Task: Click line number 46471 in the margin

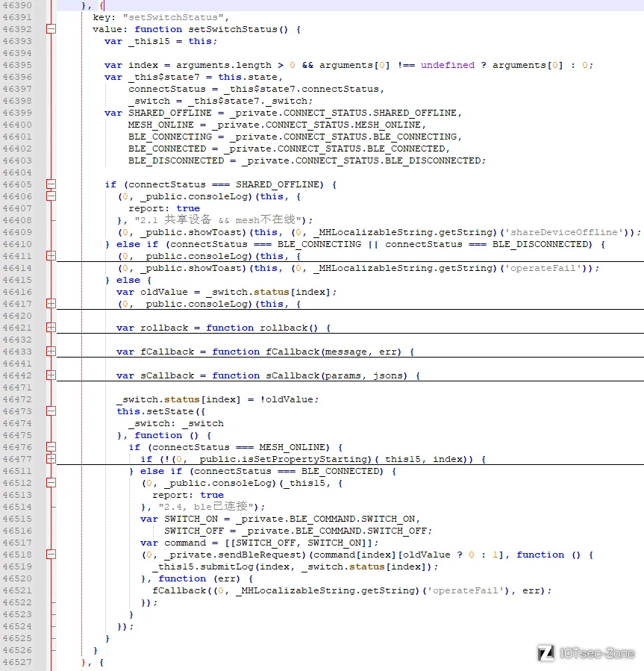Action: coord(17,387)
